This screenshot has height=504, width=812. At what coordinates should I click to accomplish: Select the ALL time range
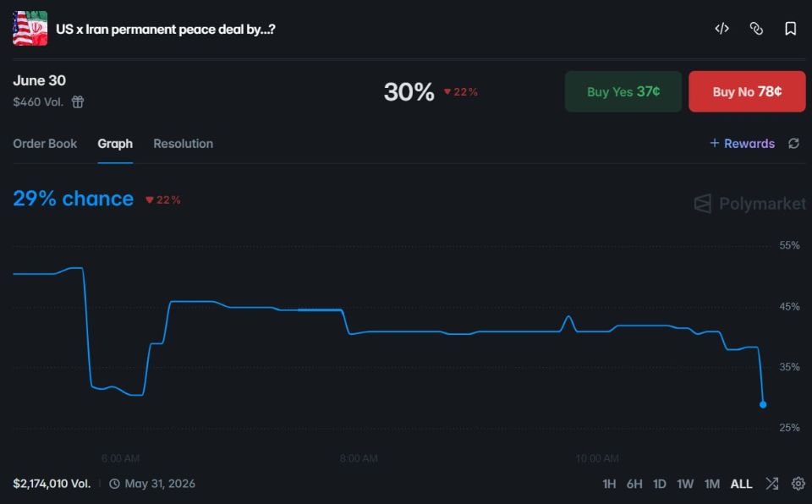tap(741, 484)
